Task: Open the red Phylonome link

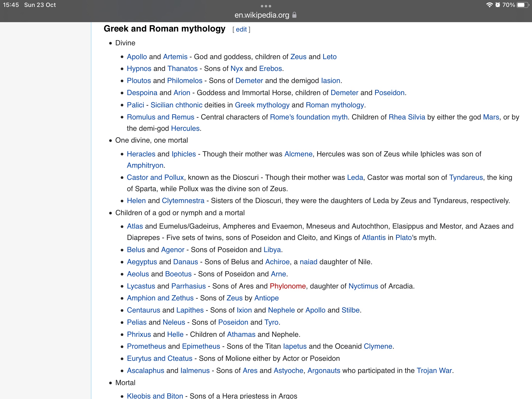Action: pos(288,286)
